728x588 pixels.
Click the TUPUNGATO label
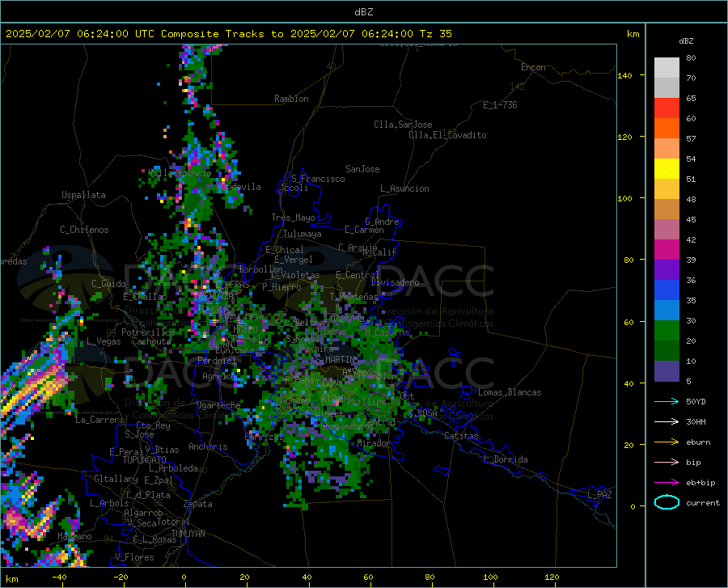(145, 460)
